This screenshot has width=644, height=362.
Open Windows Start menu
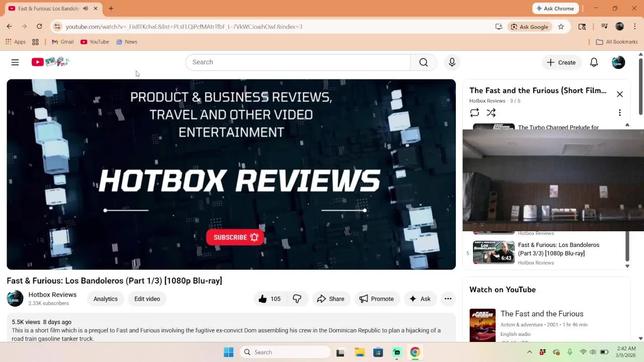[x=228, y=352]
